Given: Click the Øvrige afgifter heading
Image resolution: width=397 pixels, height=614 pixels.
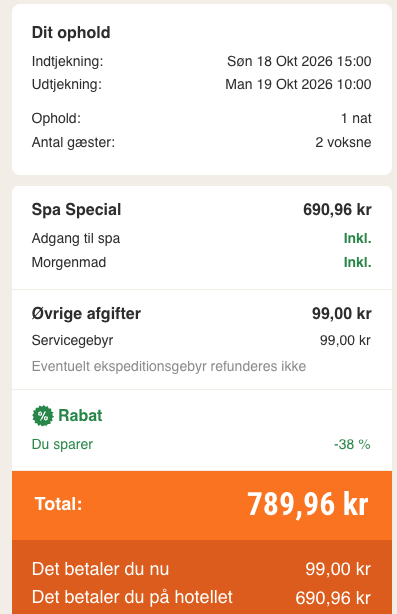Looking at the screenshot, I should 86,314.
